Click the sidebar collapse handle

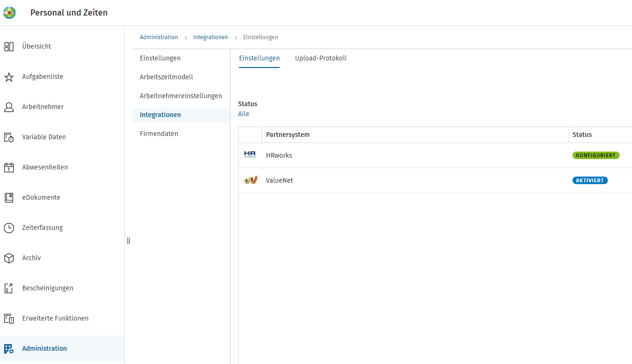click(128, 241)
